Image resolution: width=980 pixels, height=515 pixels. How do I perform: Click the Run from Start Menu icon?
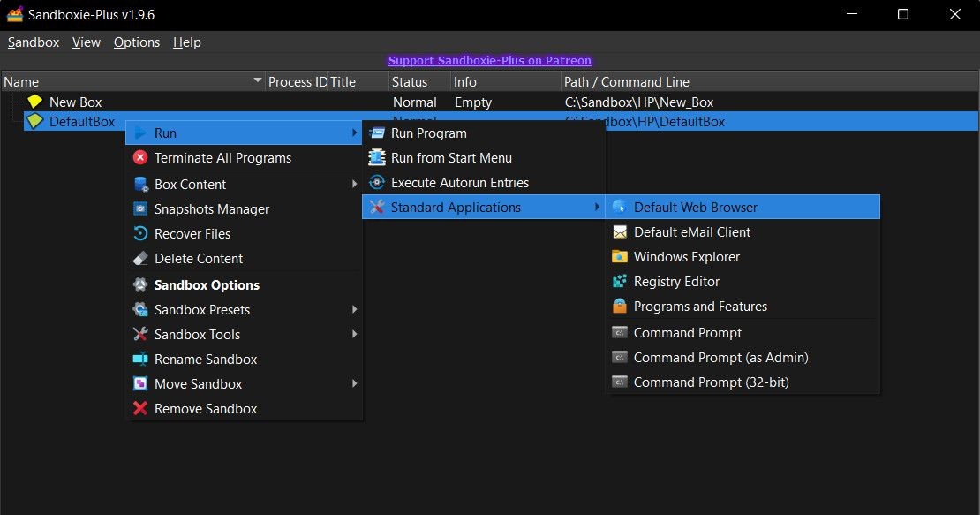tap(377, 157)
